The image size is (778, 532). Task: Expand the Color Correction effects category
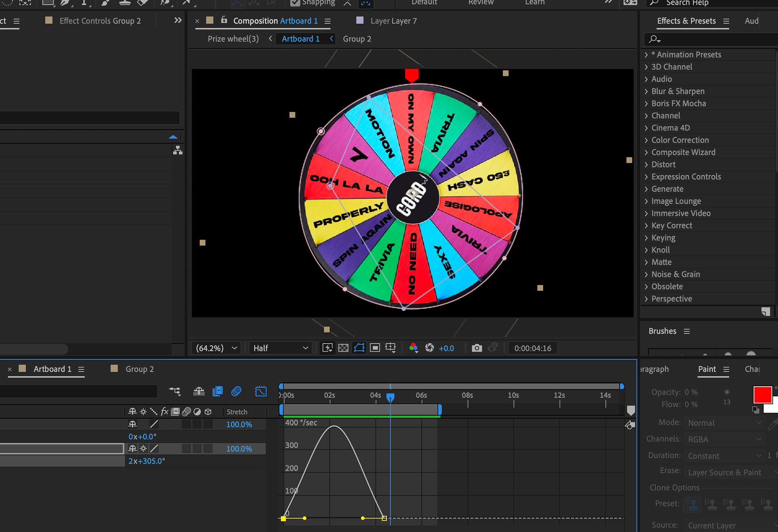click(647, 140)
